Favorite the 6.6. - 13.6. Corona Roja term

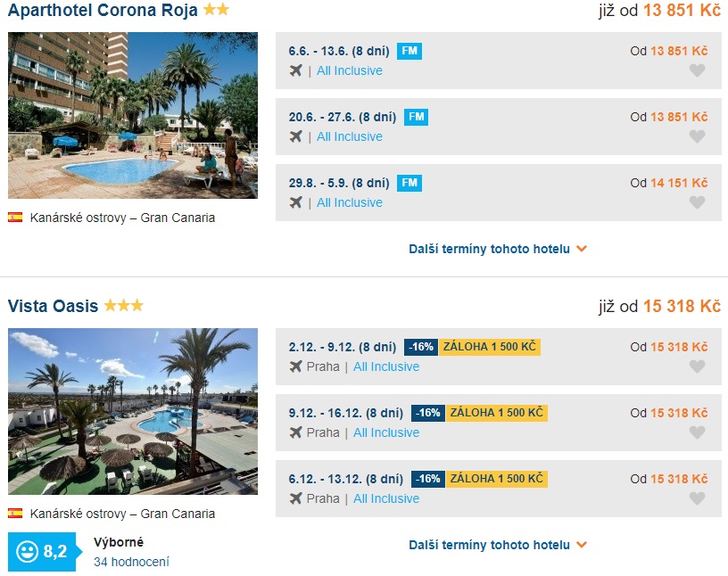coord(697,70)
